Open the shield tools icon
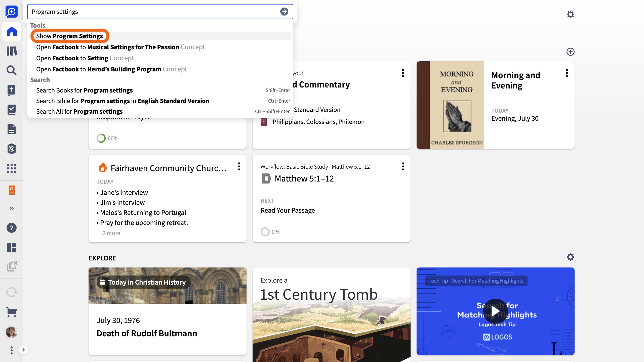The width and height of the screenshot is (644, 362). click(12, 149)
